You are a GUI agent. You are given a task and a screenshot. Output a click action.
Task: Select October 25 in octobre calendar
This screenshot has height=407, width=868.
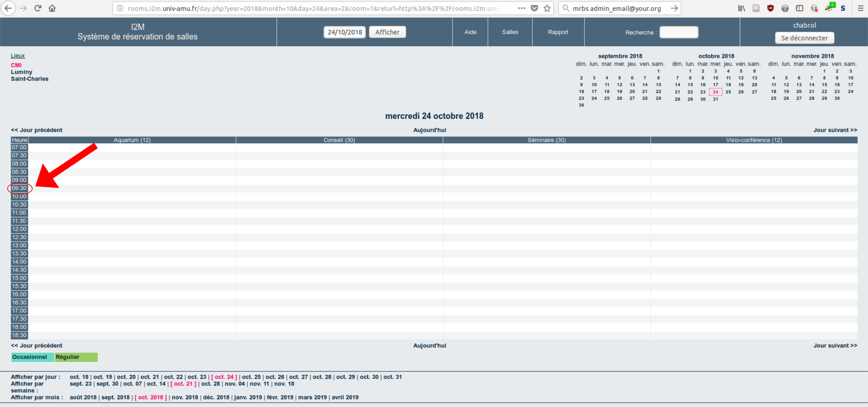tap(728, 92)
